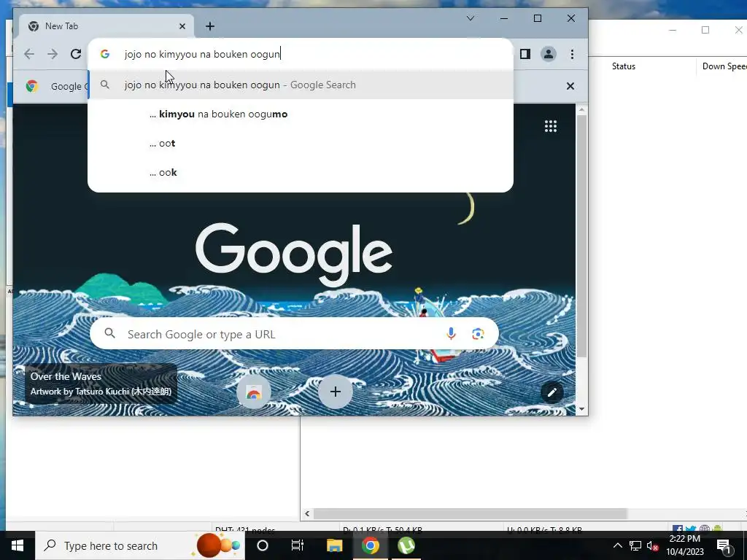Click the Customize Chrome pencil icon
747x560 pixels.
552,393
